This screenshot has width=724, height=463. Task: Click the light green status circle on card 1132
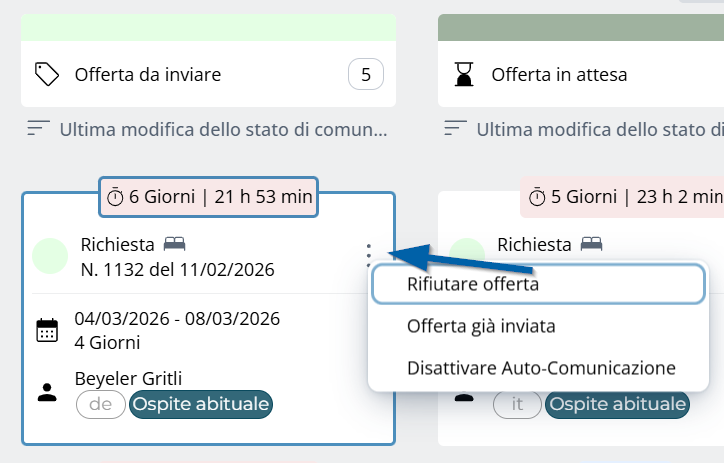[50, 256]
